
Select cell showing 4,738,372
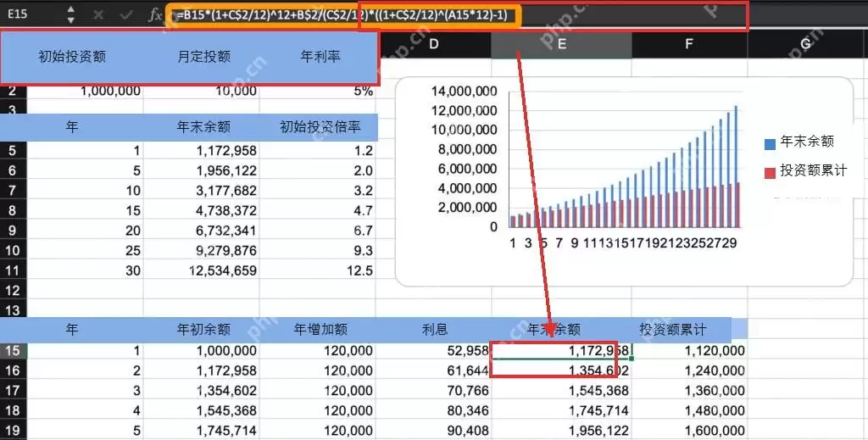coord(202,210)
